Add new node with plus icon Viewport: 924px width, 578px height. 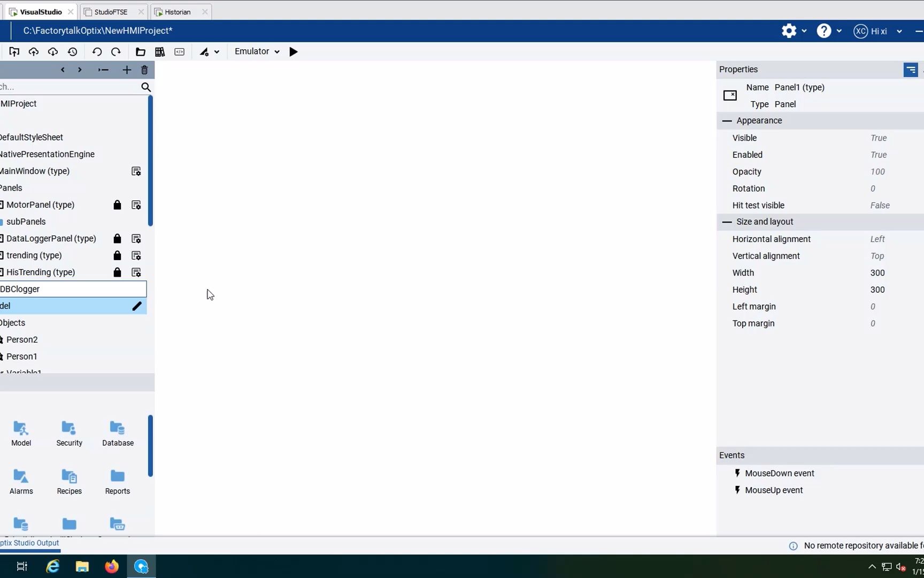(x=127, y=70)
